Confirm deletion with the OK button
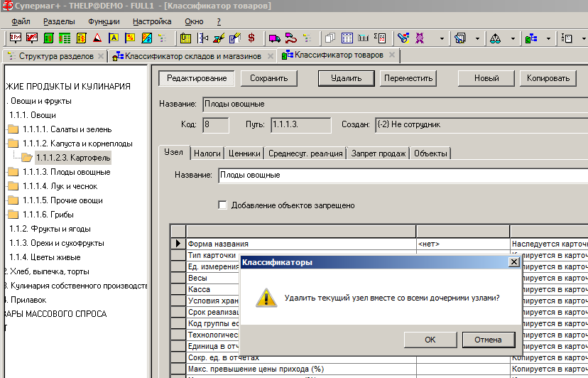The image size is (588, 378). (430, 340)
